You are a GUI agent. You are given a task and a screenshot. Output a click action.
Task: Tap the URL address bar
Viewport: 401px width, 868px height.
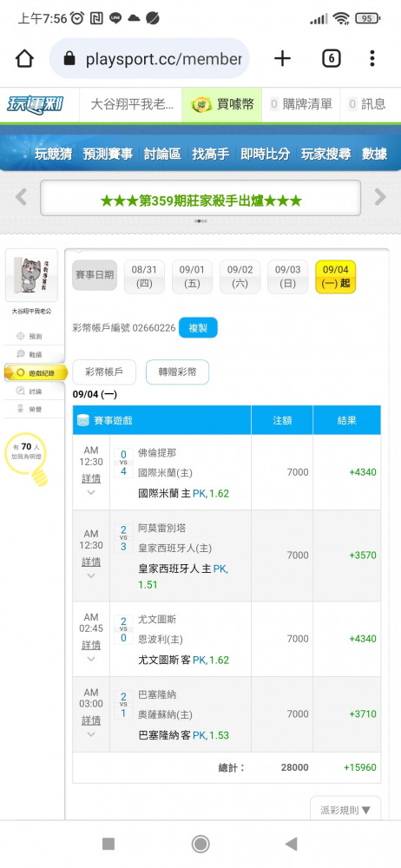tap(149, 58)
